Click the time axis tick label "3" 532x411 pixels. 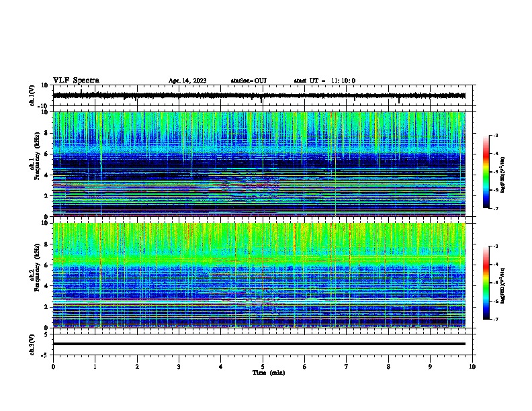click(179, 367)
